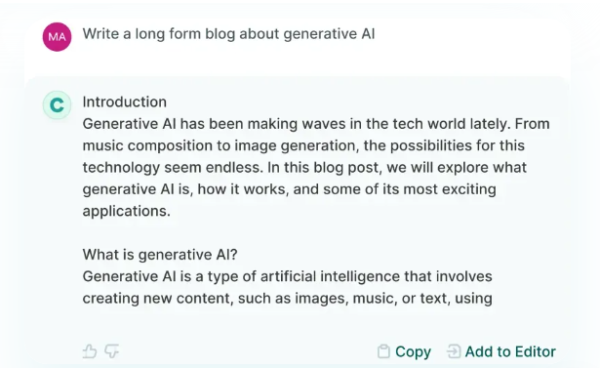Click the line starting 'music composition to image'
This screenshot has width=600, height=368.
tap(303, 146)
